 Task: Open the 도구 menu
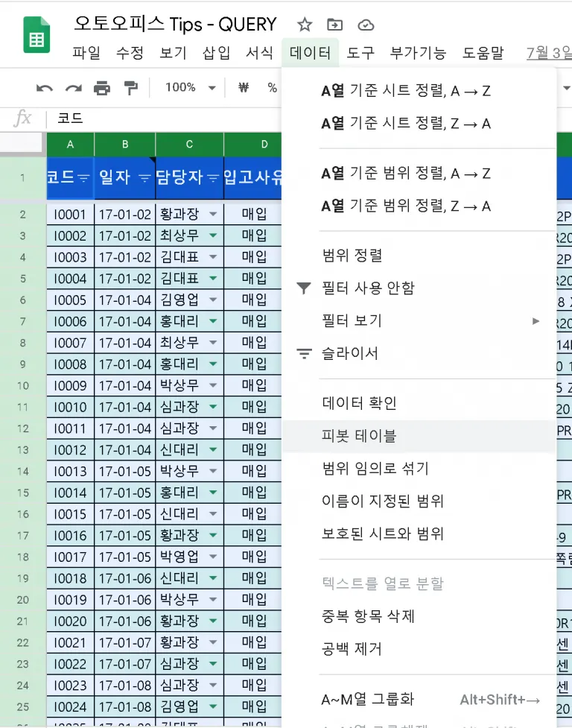click(x=360, y=52)
